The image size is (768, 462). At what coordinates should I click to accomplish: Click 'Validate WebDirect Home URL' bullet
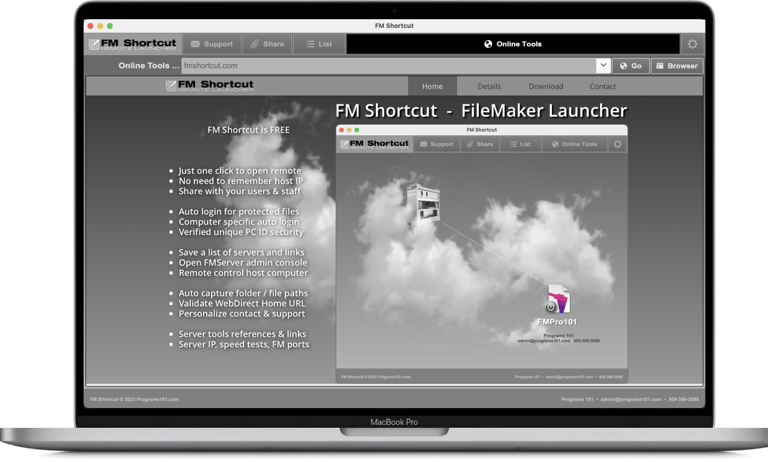241,303
